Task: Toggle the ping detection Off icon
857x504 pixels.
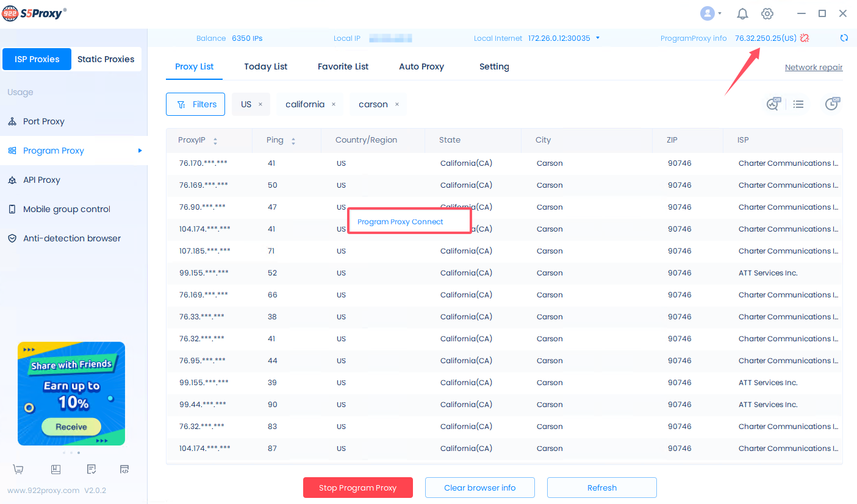Action: pyautogui.click(x=773, y=104)
